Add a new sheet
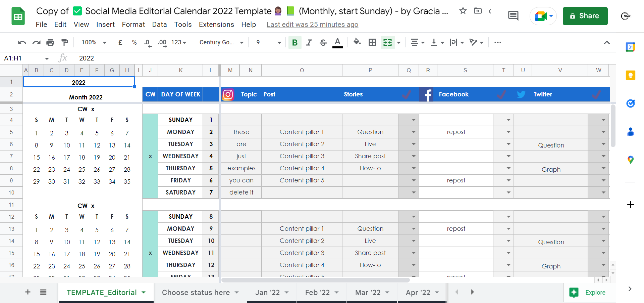Viewport: 644px width, 303px height. [28, 292]
